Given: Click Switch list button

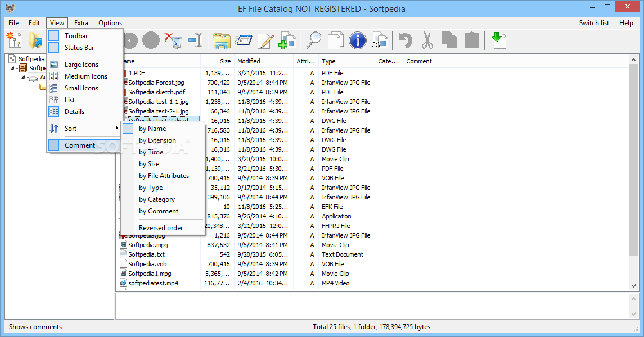Looking at the screenshot, I should pyautogui.click(x=594, y=23).
